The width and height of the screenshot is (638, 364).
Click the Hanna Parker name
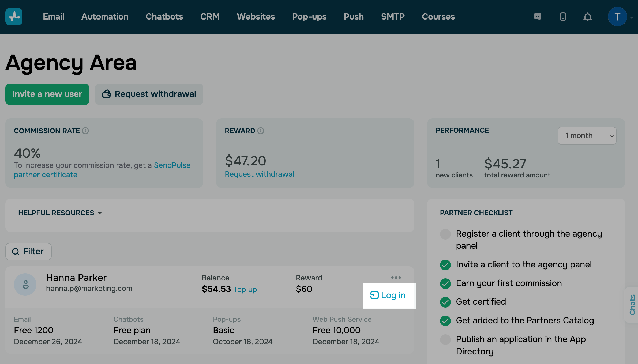click(x=76, y=278)
